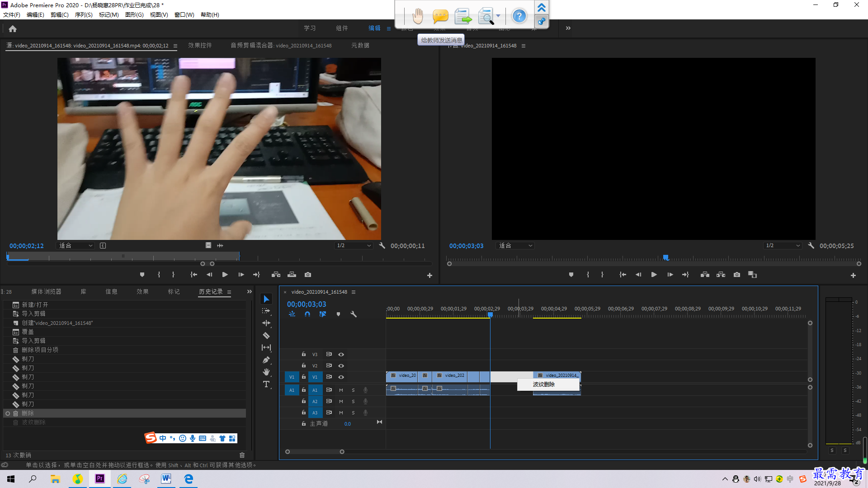Mute audio track A1

tap(341, 390)
